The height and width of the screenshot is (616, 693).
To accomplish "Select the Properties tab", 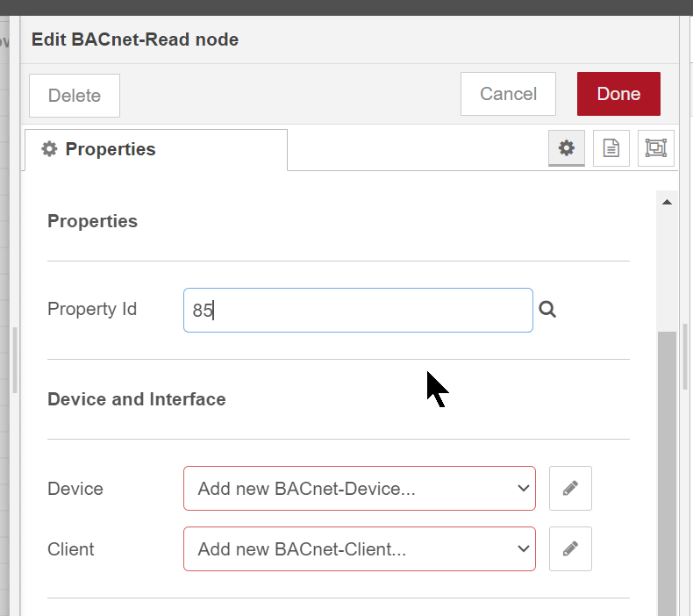I will (x=156, y=149).
